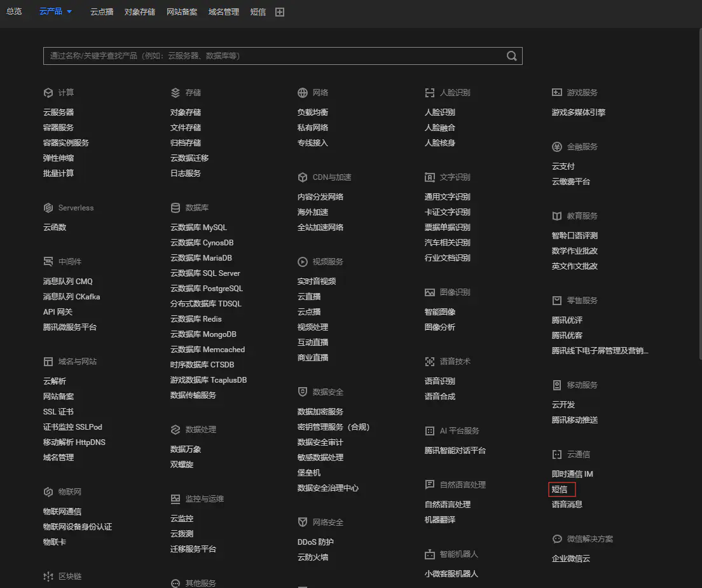This screenshot has width=702, height=588.
Task: Open 短信 in top navigation bar
Action: (258, 12)
